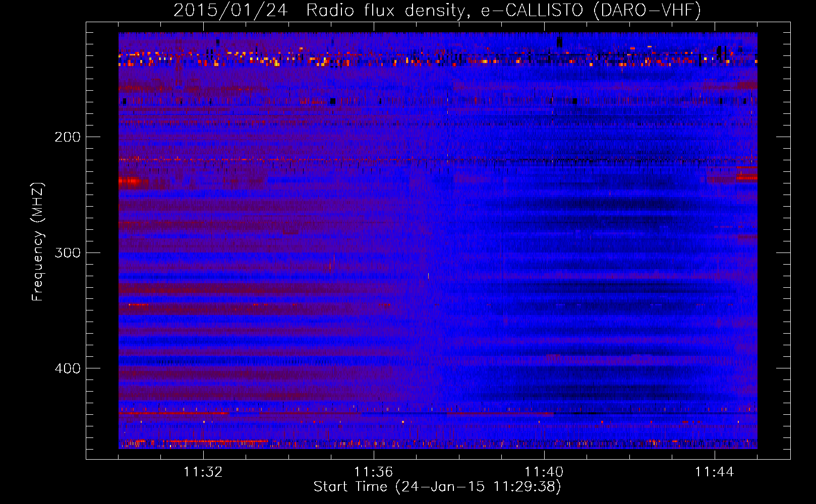Click the '11:44' time tick label

click(715, 472)
